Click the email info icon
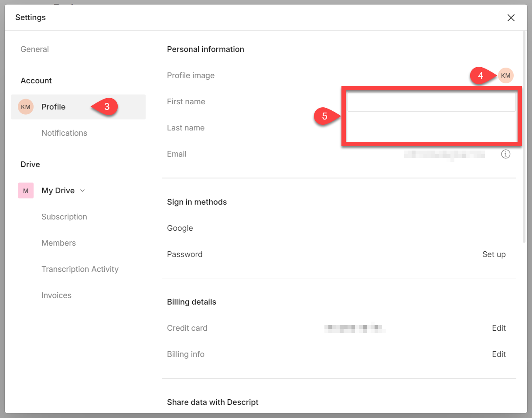 (x=505, y=154)
